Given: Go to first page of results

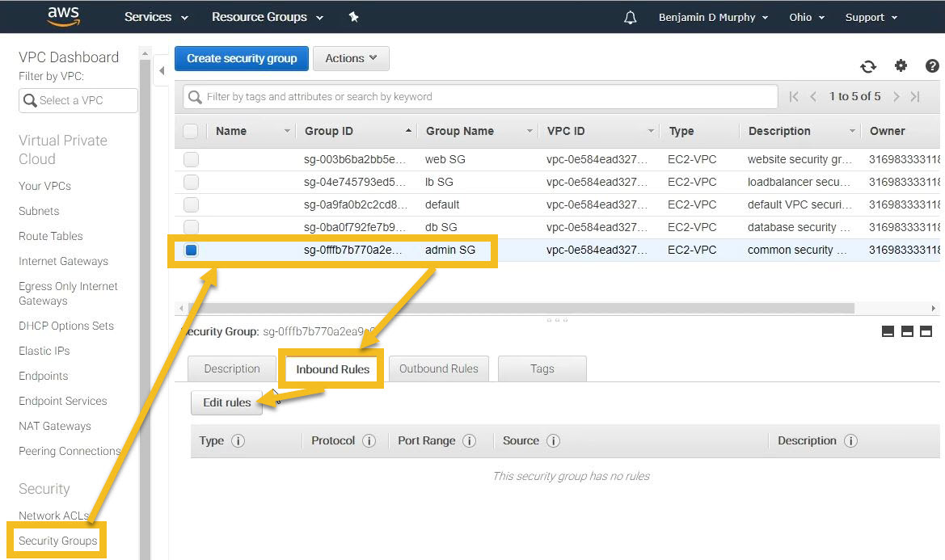Looking at the screenshot, I should click(794, 96).
